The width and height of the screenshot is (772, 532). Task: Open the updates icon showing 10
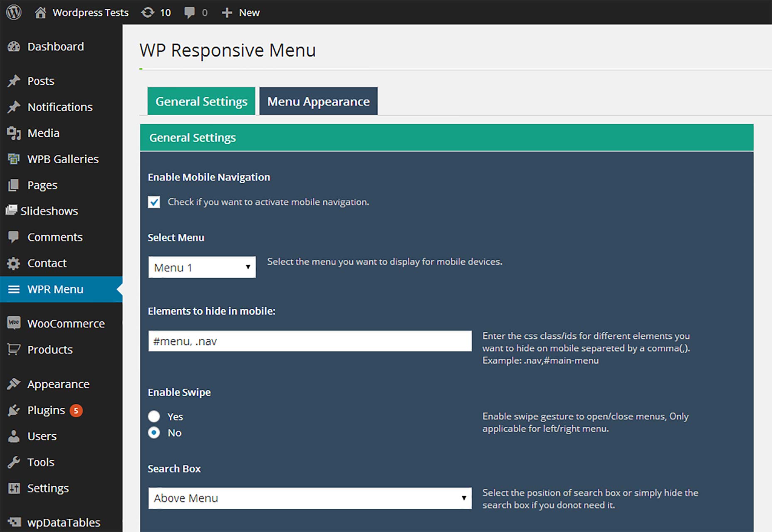click(147, 12)
